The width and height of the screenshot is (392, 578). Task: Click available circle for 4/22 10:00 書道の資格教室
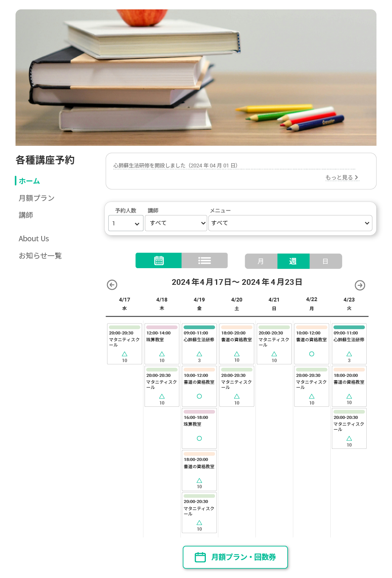click(x=312, y=354)
